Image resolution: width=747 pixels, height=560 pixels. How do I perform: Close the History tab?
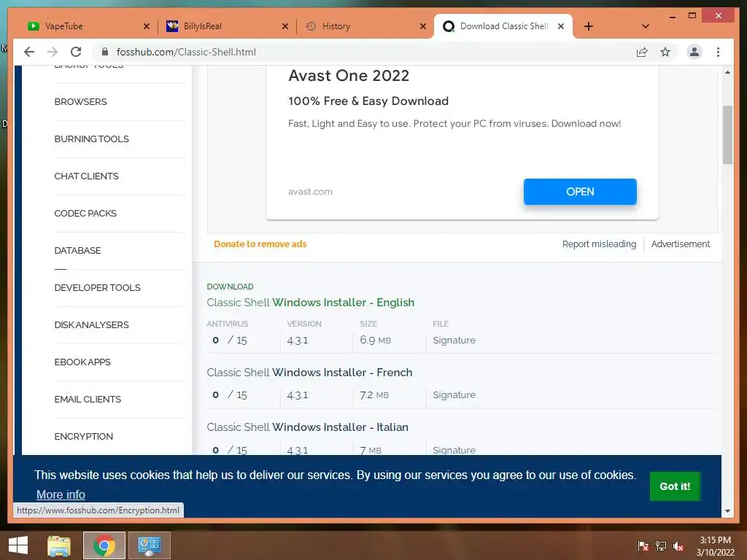422,26
